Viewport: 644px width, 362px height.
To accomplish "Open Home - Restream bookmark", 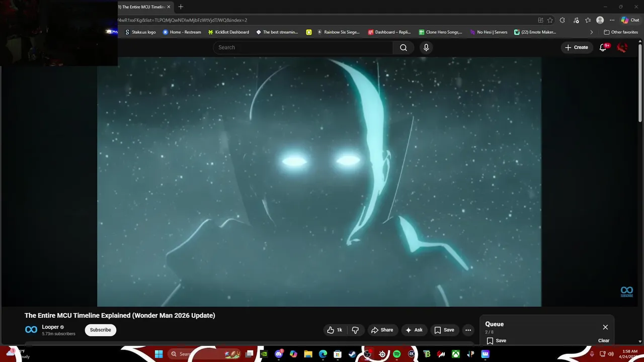I will 182,32.
